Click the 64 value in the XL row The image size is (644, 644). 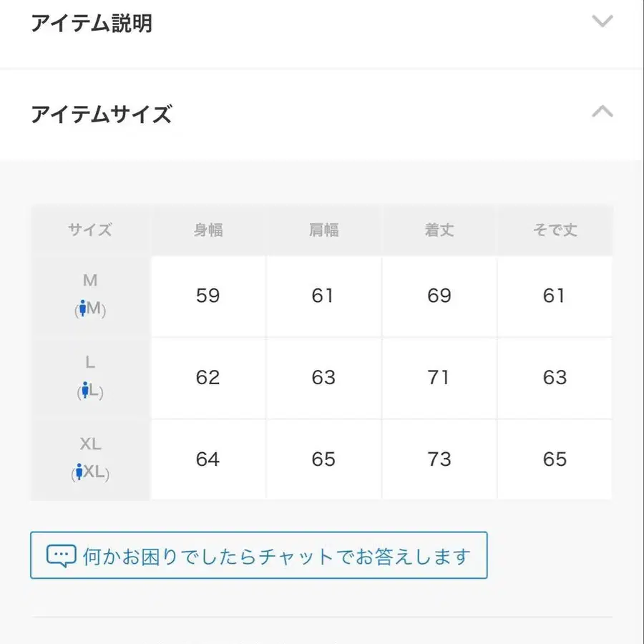(x=208, y=459)
